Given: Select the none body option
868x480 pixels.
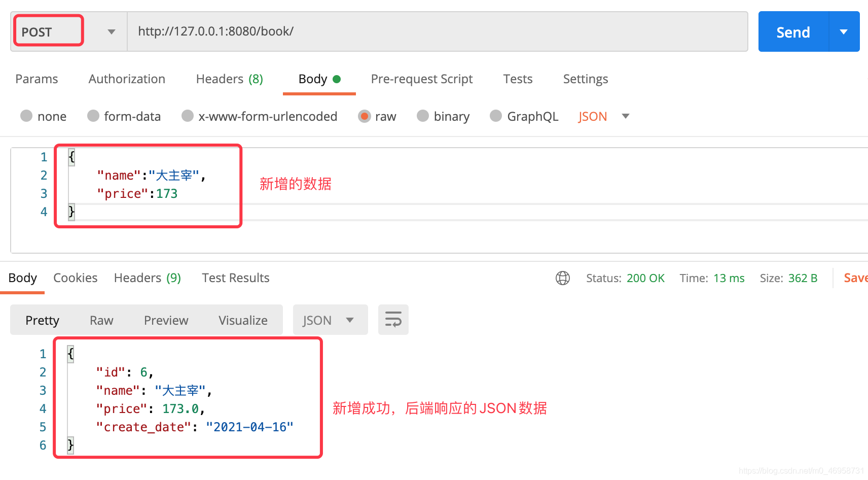Looking at the screenshot, I should (44, 116).
